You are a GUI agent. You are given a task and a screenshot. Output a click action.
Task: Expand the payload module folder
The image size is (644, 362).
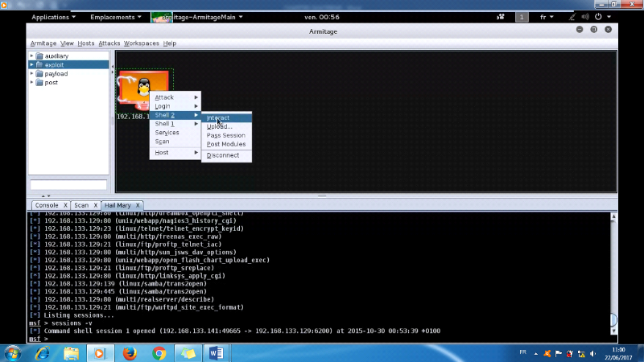point(32,73)
